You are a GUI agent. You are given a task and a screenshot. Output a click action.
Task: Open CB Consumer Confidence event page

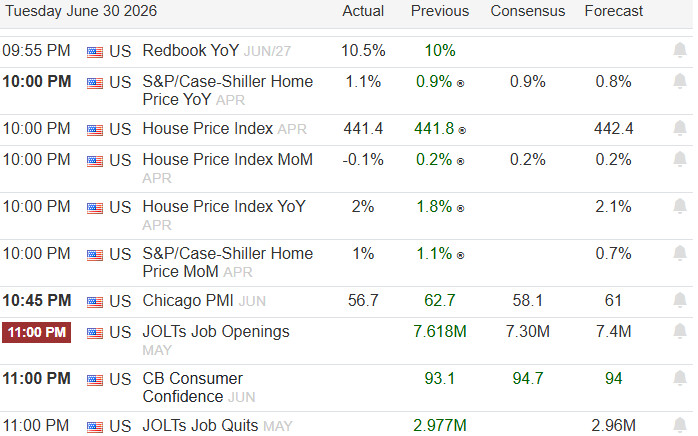193,387
